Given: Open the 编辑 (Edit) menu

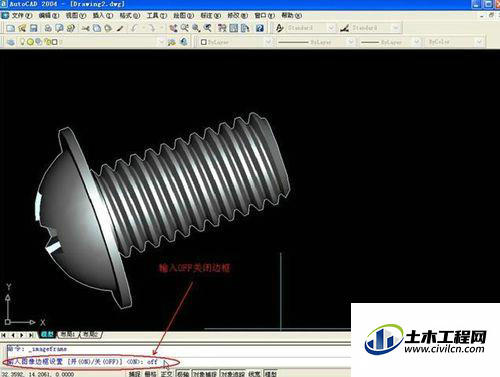Looking at the screenshot, I should [x=49, y=15].
